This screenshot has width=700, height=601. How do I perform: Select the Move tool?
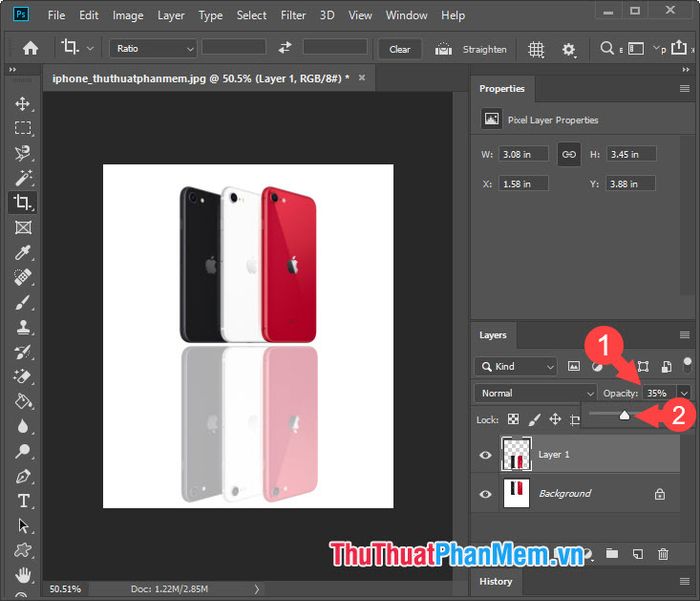pos(22,104)
